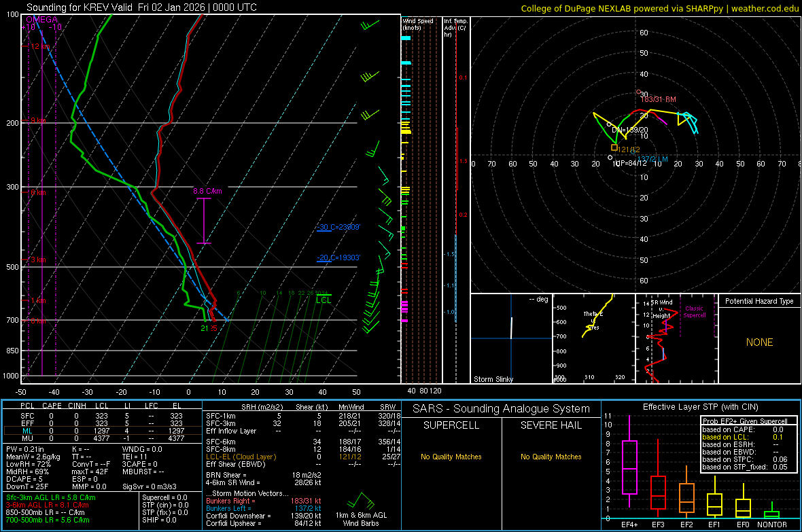Click the Corfidi Downshear row
802x532 pixels.
tap(264, 516)
